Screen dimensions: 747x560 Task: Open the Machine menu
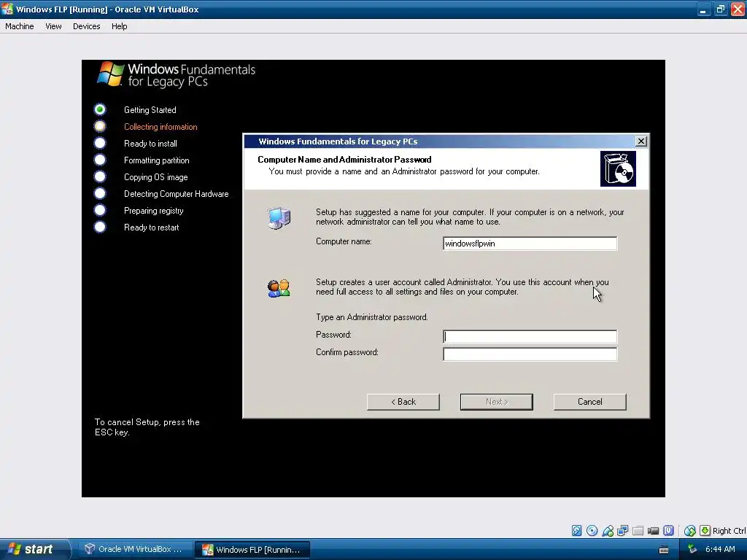(20, 26)
